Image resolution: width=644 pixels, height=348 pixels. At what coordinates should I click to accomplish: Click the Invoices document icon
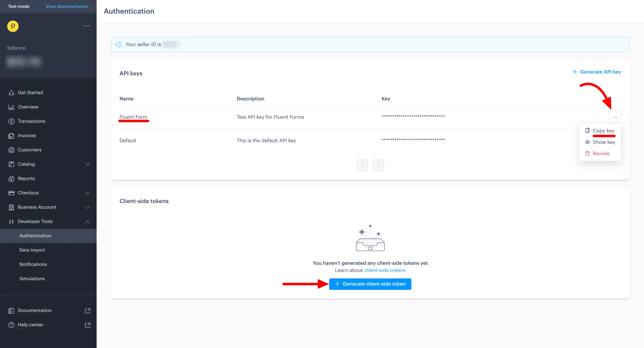click(11, 136)
